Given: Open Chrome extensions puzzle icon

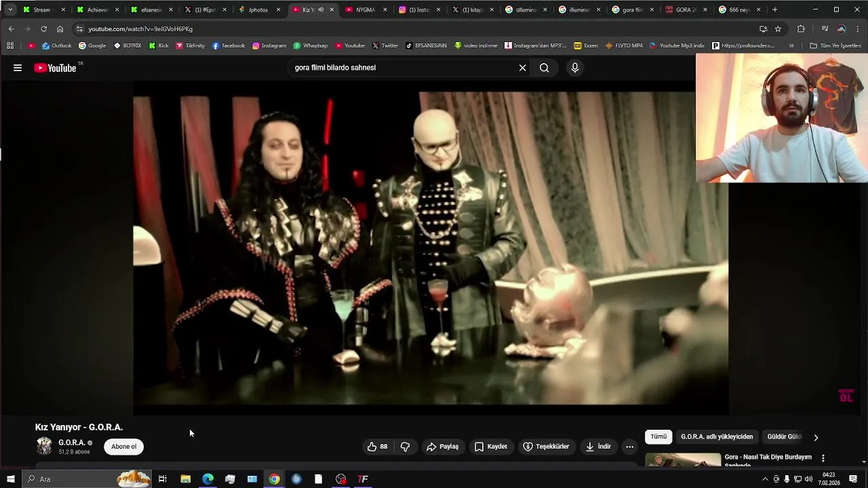Looking at the screenshot, I should pos(801,29).
